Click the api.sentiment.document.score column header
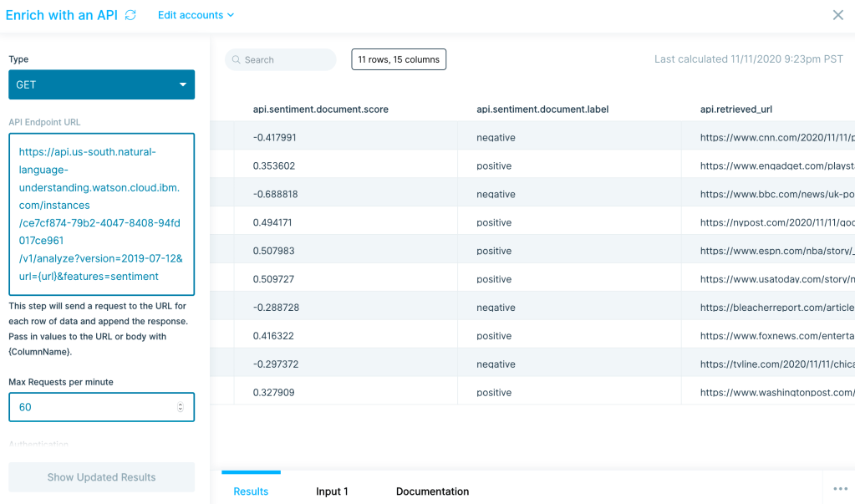 319,109
